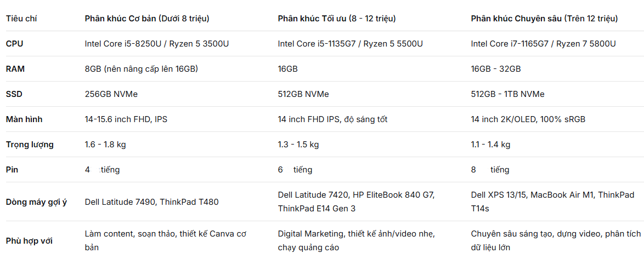This screenshot has width=644, height=259.
Task: Select the "Phân khúc Chuyên sâu (Trên 12 triệu)" header
Action: [x=544, y=19]
